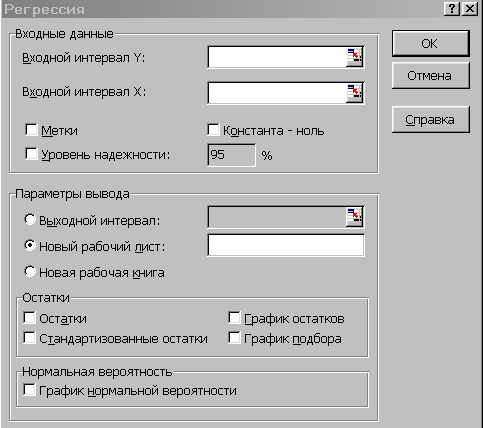Viewport: 483px width, 428px height.
Task: Select Новый рабочий лист radio button
Action: 30,246
